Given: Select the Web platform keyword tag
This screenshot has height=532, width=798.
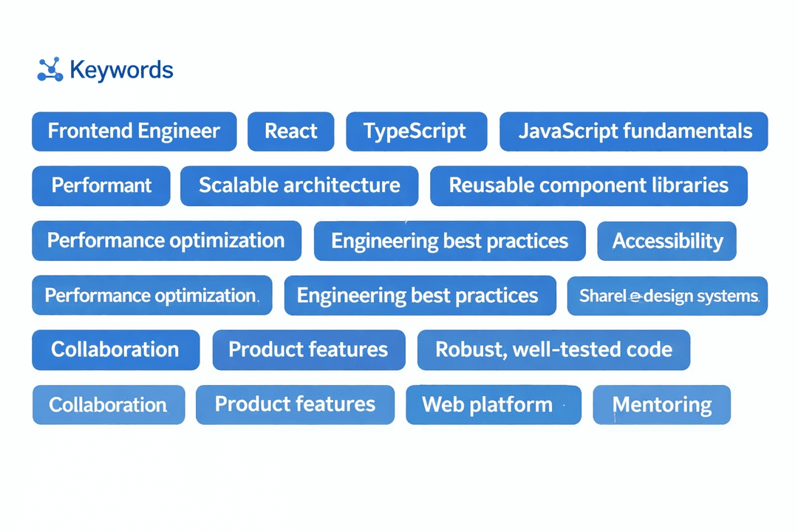Looking at the screenshot, I should tap(493, 404).
